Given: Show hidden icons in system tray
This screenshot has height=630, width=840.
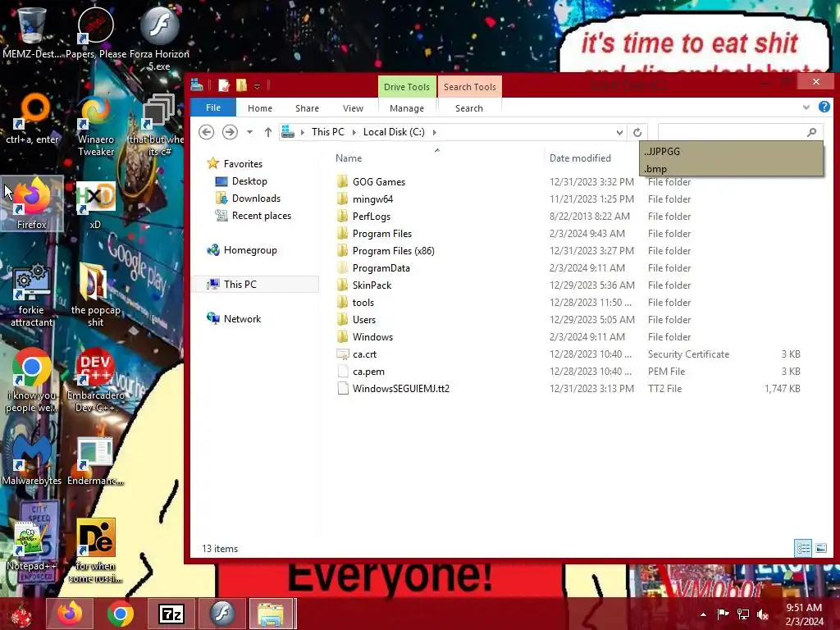Looking at the screenshot, I should 703,614.
